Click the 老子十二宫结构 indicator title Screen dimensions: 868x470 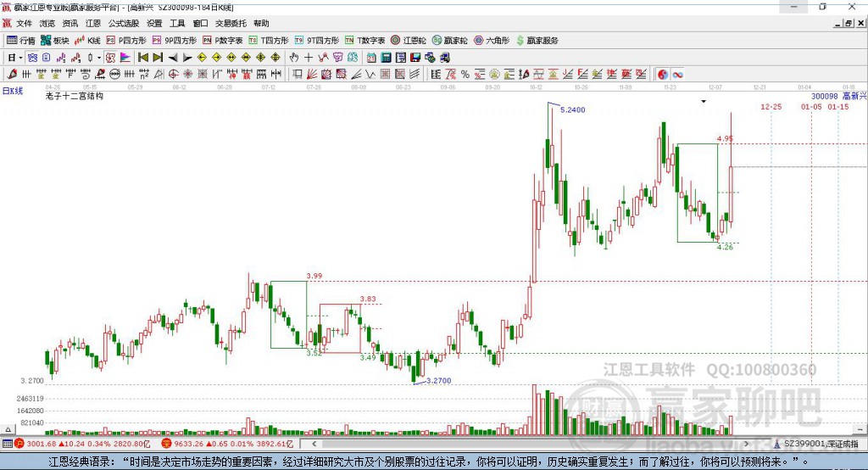75,96
